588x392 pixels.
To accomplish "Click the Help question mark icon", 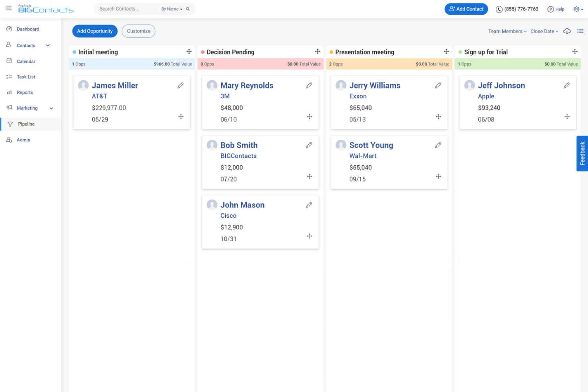I will (x=551, y=10).
